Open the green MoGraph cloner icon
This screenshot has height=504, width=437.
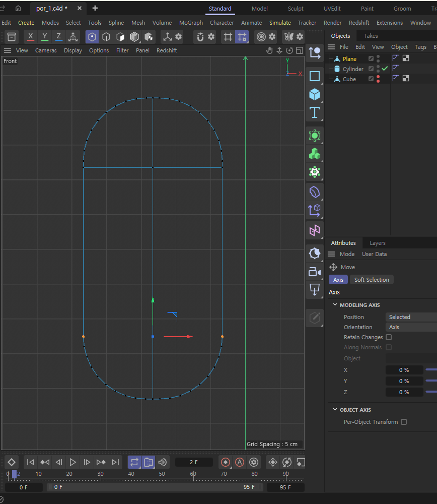click(x=315, y=154)
